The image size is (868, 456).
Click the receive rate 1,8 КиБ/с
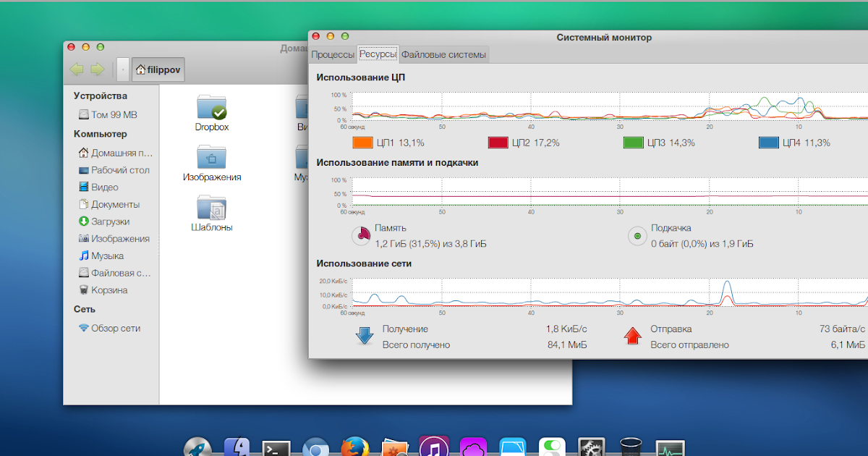(566, 329)
